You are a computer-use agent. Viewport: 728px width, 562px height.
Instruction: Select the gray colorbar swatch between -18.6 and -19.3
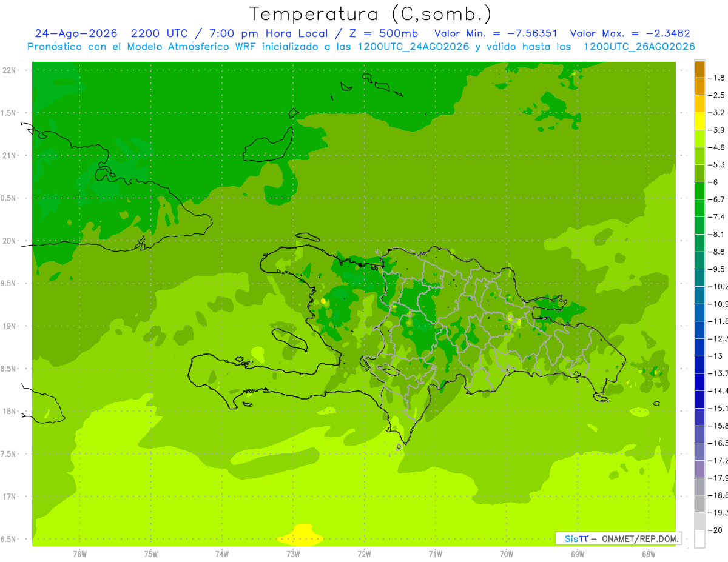[699, 504]
